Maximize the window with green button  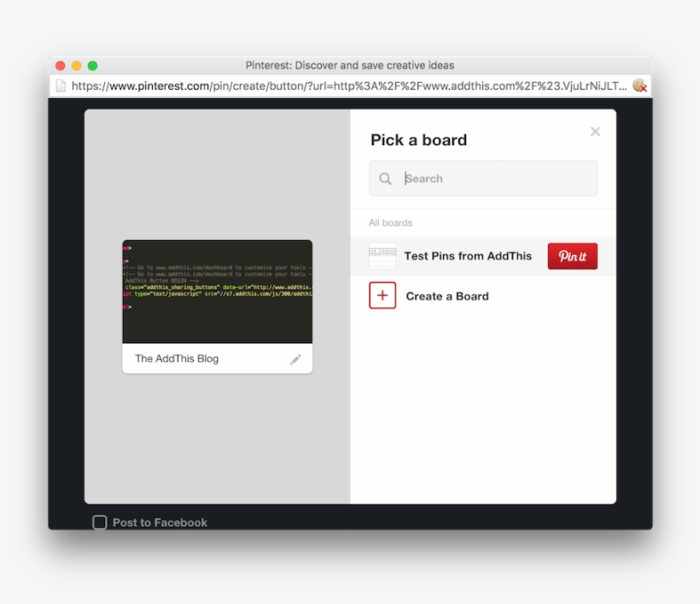pos(92,66)
